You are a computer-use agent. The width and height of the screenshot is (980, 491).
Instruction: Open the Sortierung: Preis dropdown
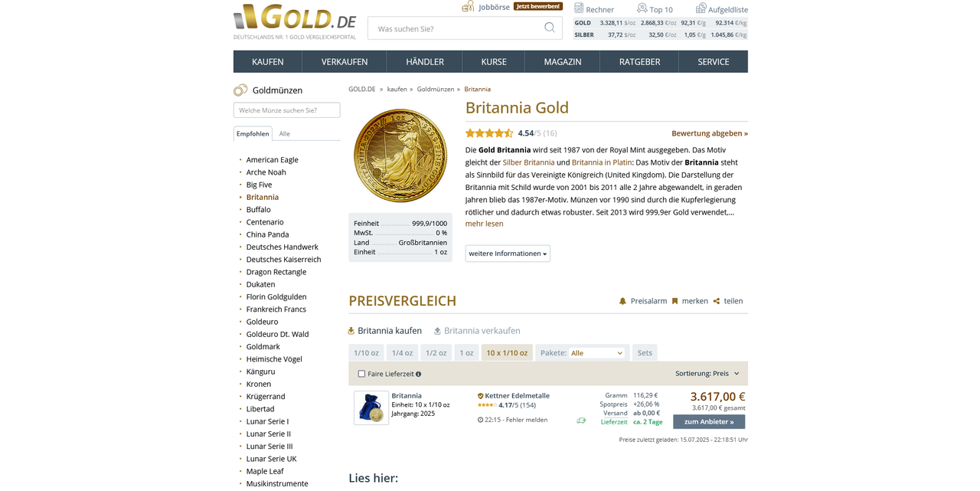(707, 374)
